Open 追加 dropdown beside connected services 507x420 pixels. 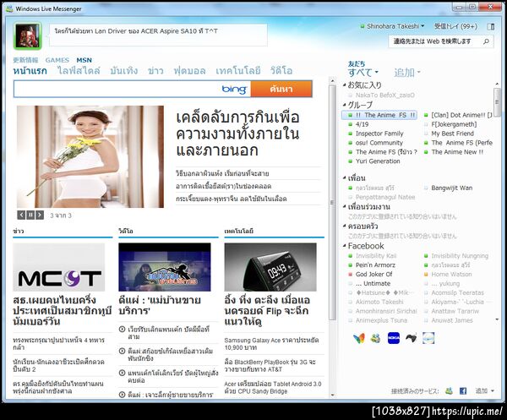(484, 391)
